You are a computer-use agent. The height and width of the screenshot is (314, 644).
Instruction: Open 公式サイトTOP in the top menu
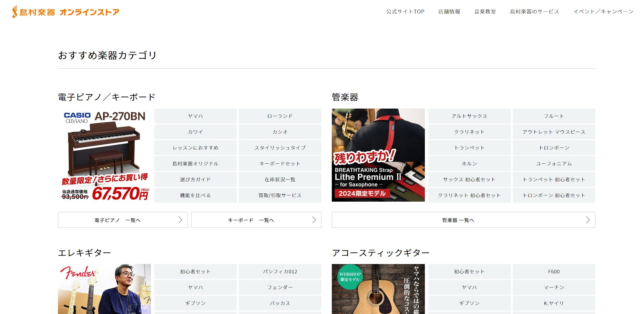[x=405, y=11]
